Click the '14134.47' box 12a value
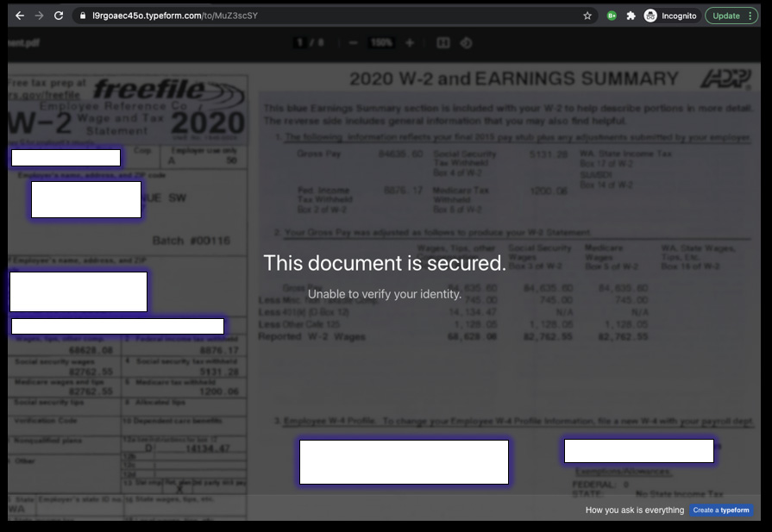 [x=207, y=448]
